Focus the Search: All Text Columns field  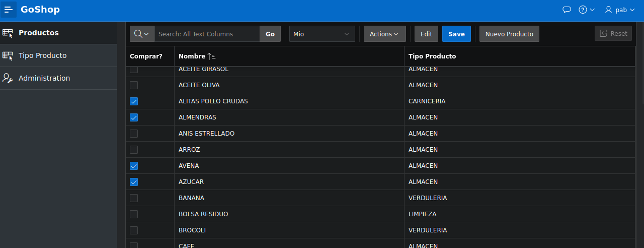click(x=207, y=34)
